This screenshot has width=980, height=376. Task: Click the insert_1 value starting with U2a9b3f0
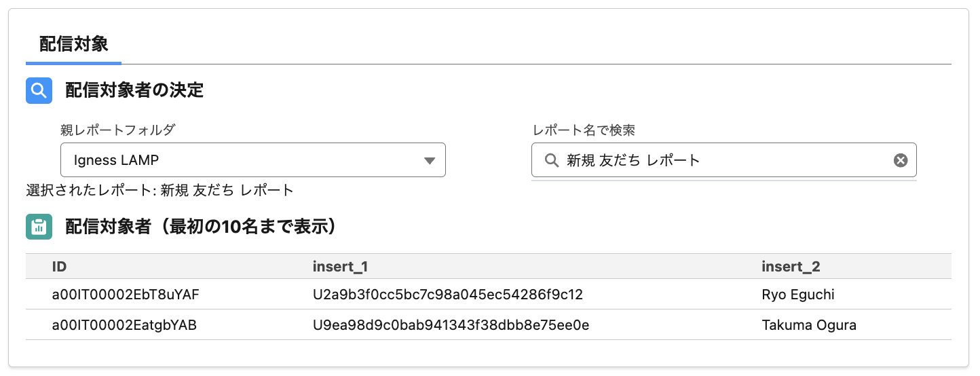pyautogui.click(x=447, y=295)
